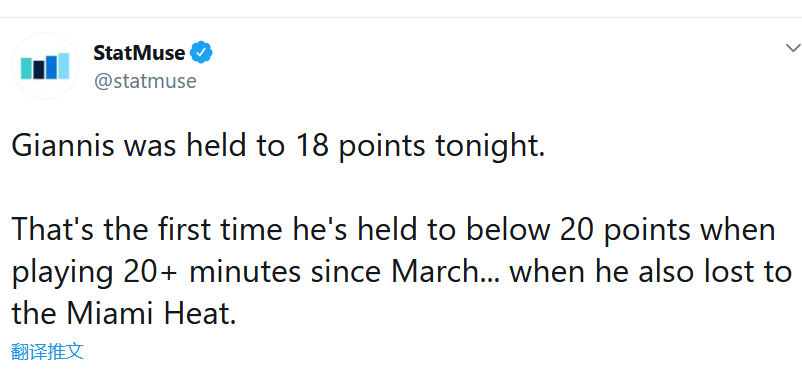The height and width of the screenshot is (371, 802).
Task: Visit the @statmuse handle
Action: coord(145,81)
